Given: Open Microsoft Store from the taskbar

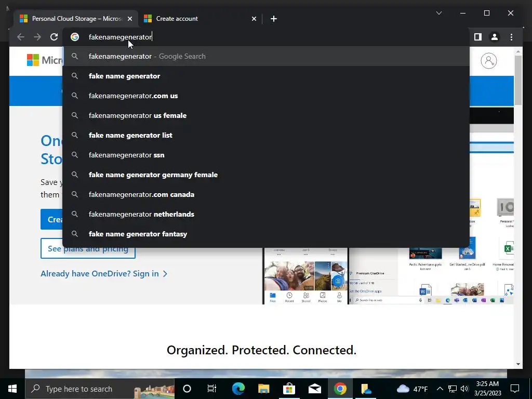Looking at the screenshot, I should (289, 389).
